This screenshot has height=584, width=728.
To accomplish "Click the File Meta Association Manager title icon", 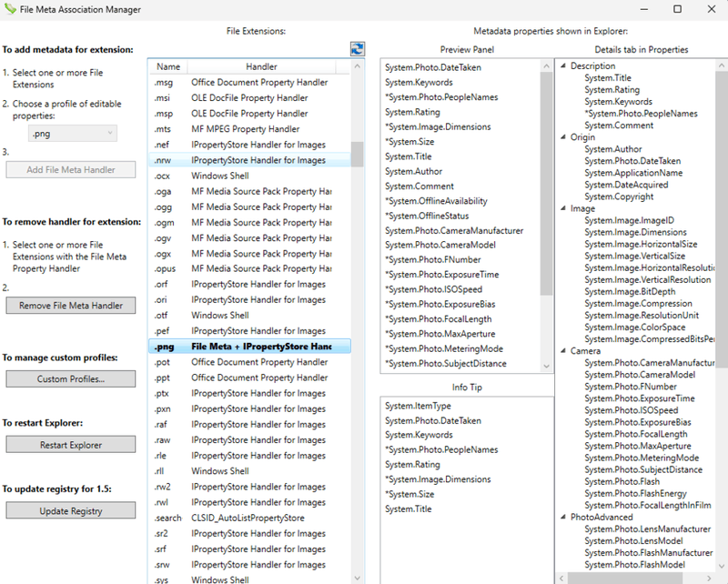I will coord(11,9).
